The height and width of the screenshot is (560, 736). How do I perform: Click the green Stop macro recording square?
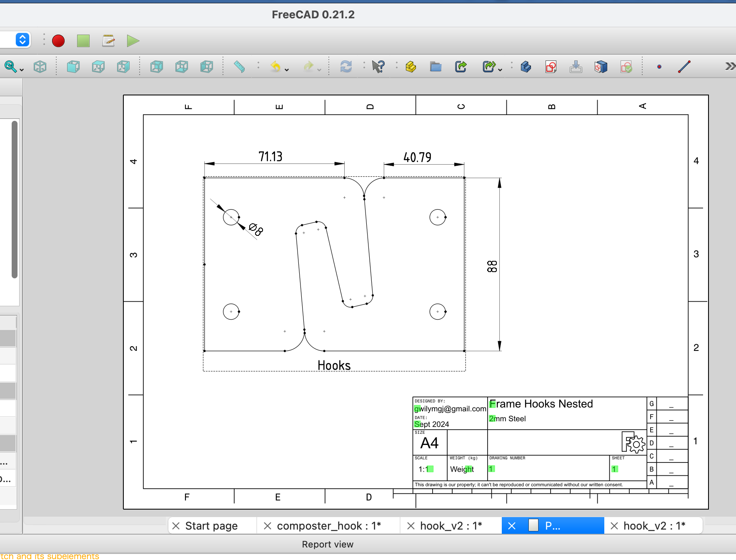click(x=83, y=41)
